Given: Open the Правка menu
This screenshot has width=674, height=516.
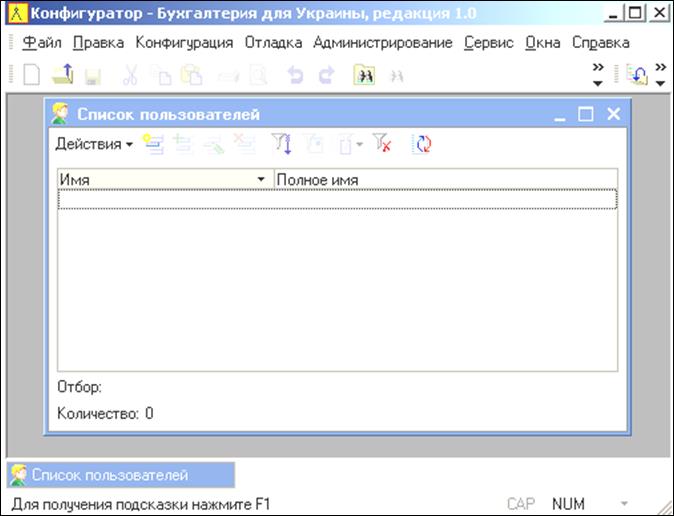Looking at the screenshot, I should tap(98, 43).
